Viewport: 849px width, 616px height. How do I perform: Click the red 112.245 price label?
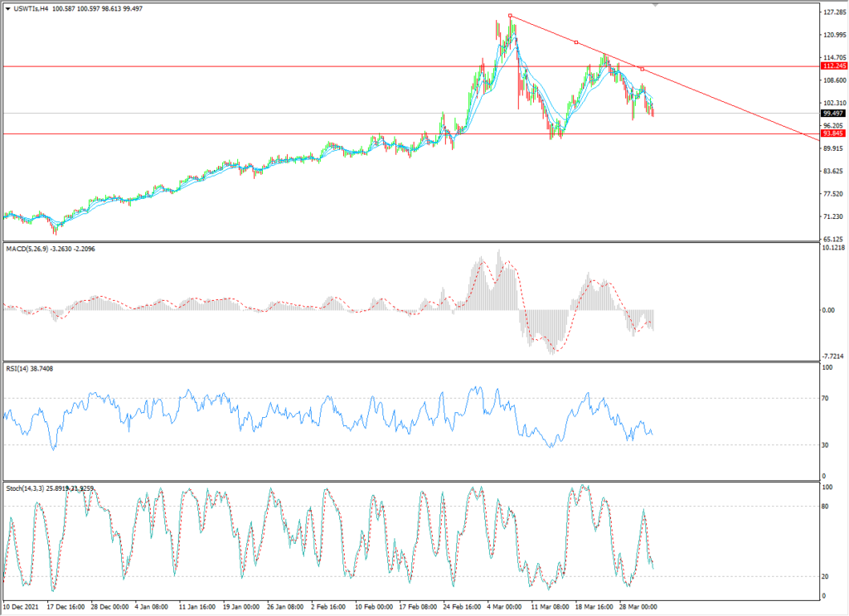click(x=834, y=66)
